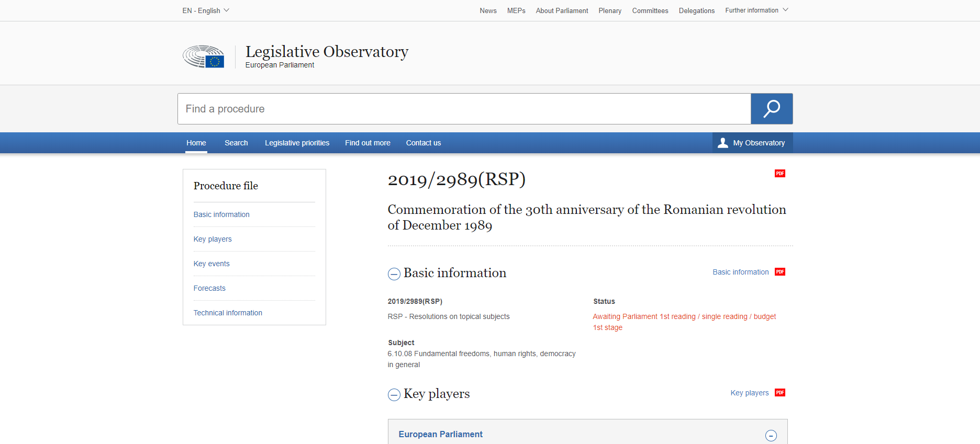
Task: Jump to Forecasts in sidebar
Action: 209,288
